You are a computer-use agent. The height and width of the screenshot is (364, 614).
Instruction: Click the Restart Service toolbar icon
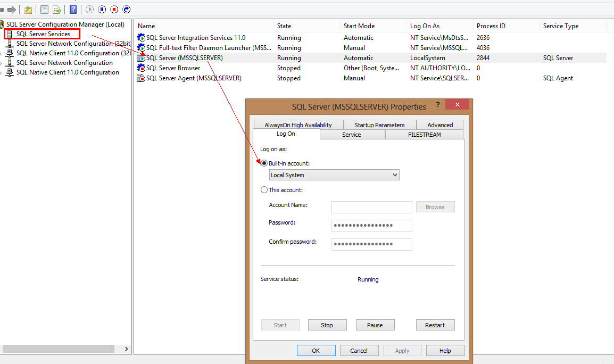[x=127, y=10]
